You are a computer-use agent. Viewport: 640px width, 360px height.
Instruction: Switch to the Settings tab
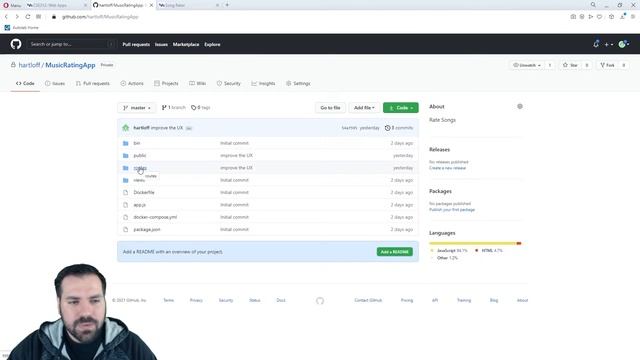point(298,83)
